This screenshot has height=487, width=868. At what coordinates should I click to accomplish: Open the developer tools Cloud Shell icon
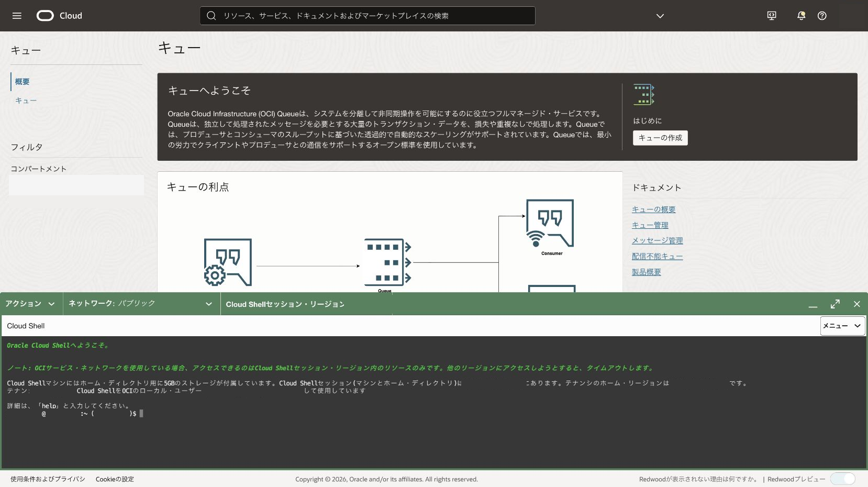(772, 16)
